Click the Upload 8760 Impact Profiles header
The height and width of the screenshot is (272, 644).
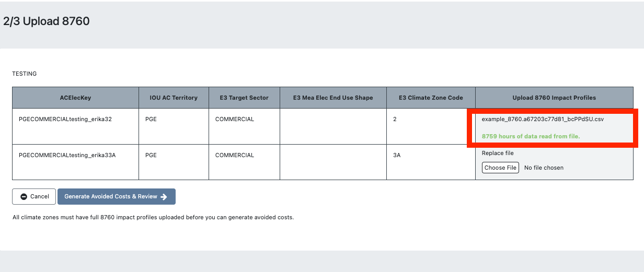[554, 98]
